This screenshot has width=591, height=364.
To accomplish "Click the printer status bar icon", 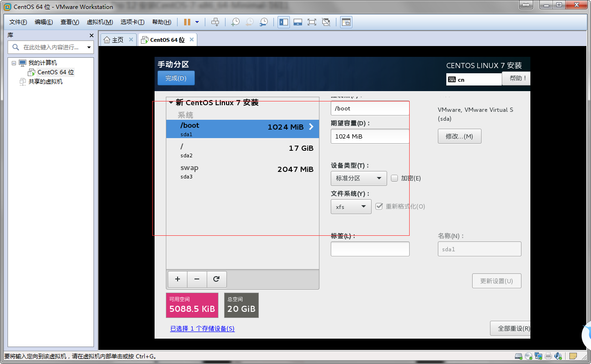I will (x=548, y=356).
